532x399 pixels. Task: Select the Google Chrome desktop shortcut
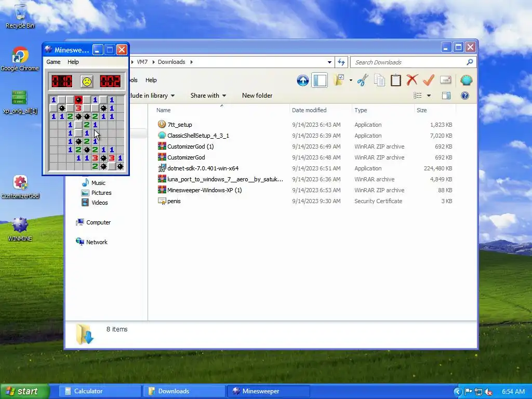(20, 59)
